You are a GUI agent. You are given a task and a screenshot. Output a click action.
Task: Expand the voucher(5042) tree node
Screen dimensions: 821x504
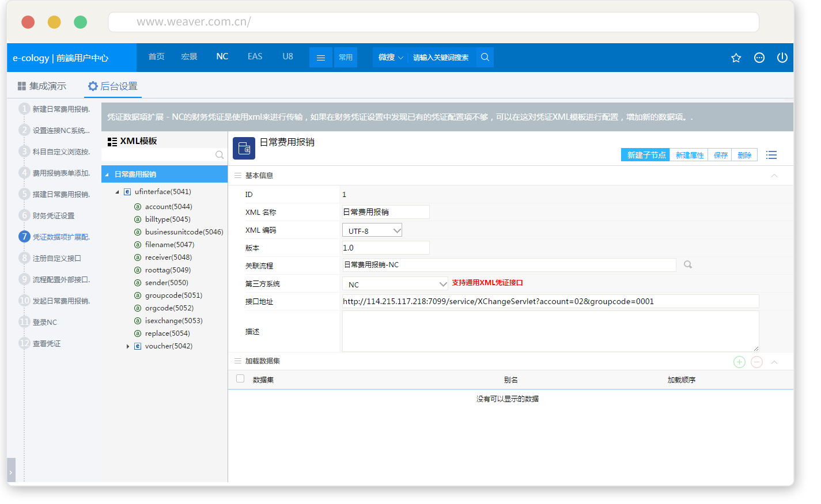128,346
